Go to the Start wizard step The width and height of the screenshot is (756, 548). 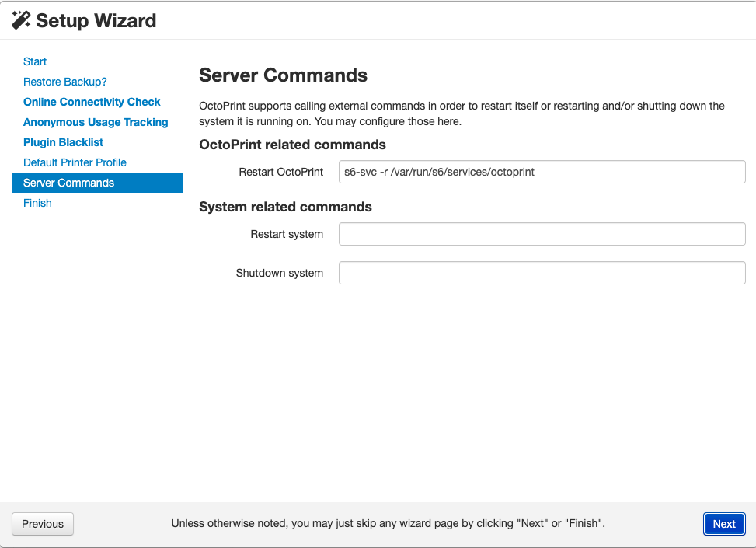(x=35, y=61)
